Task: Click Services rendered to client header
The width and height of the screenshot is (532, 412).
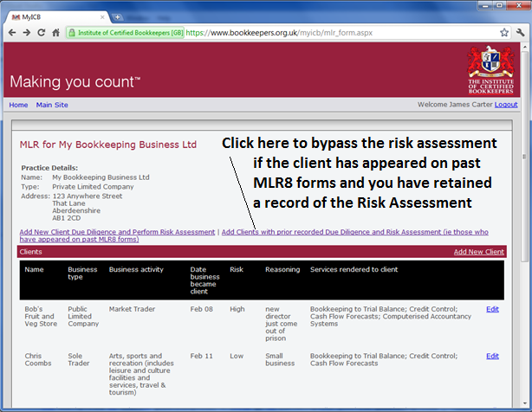Action: [x=354, y=269]
